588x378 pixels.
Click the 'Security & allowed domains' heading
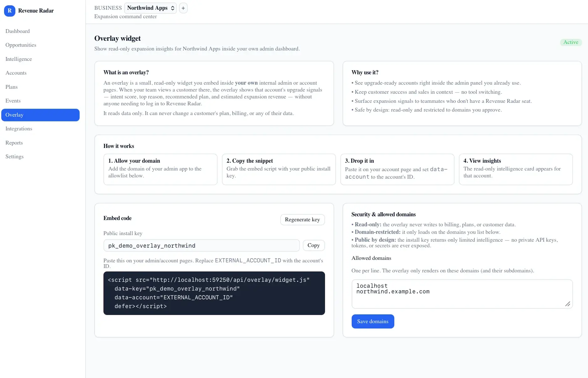[384, 214]
